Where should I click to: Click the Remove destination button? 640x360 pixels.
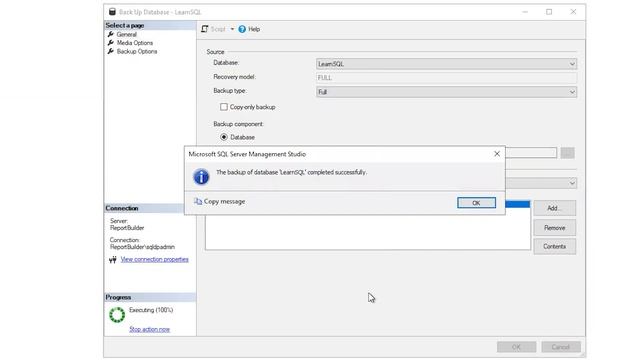coord(555,228)
